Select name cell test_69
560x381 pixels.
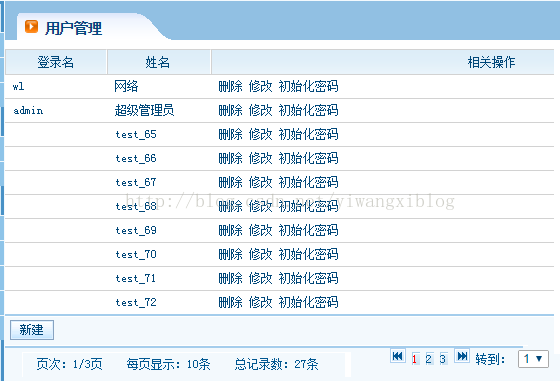(136, 230)
